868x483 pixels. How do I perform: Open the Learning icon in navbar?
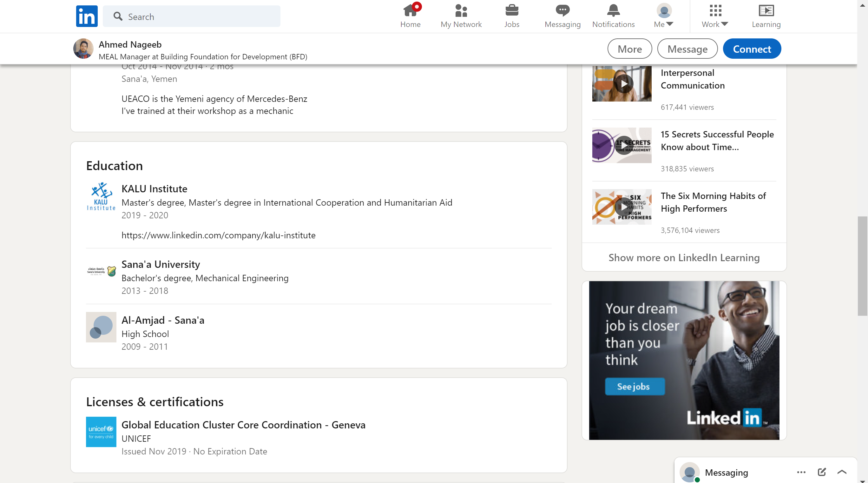click(x=766, y=11)
